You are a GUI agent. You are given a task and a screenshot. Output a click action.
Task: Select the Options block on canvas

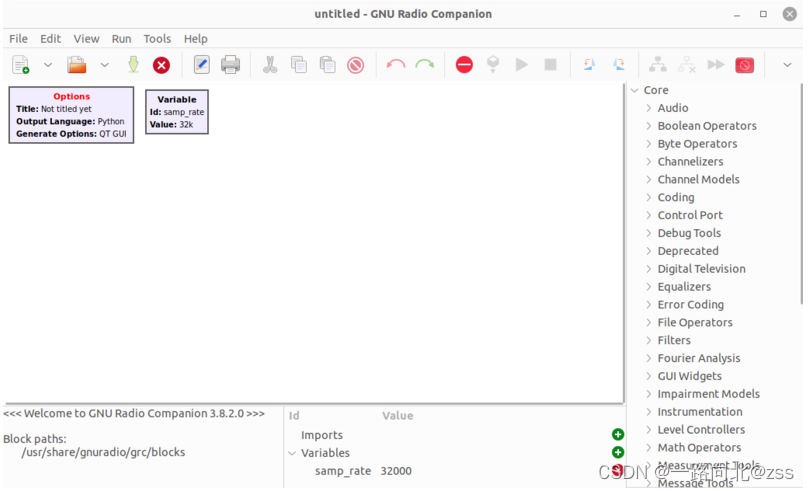pyautogui.click(x=71, y=115)
